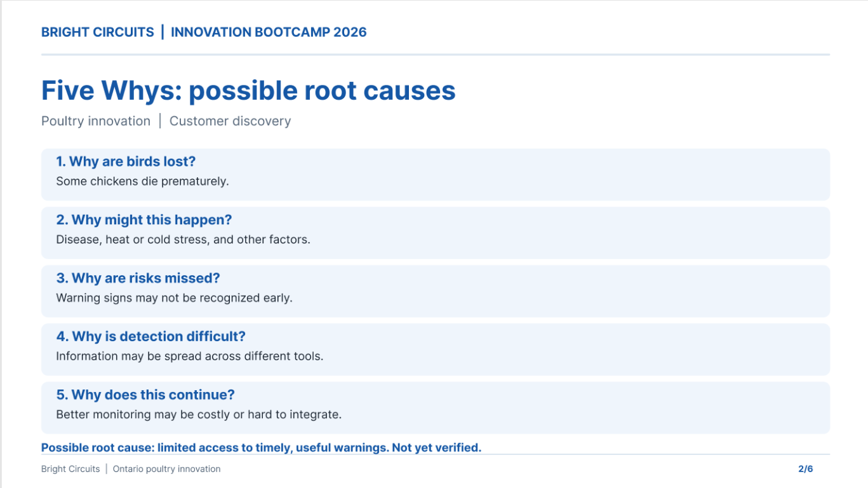Click the heading '2. Why might this happen?'
This screenshot has width=868, height=488.
pos(144,220)
